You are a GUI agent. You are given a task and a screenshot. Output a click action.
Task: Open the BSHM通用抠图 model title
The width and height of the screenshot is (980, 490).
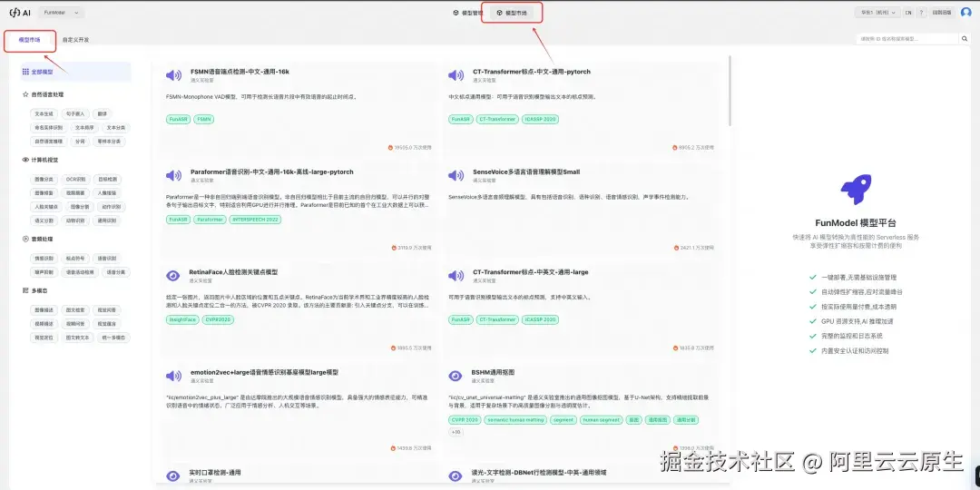tap(493, 372)
